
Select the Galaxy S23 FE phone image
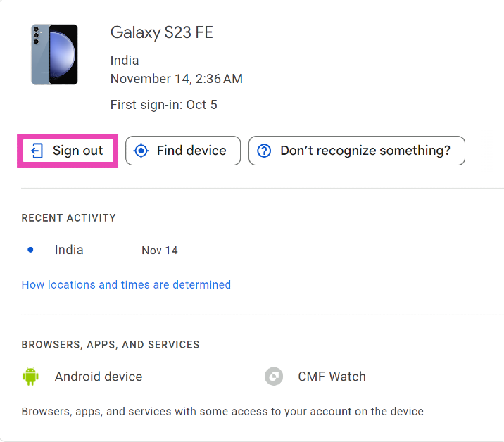[x=54, y=54]
